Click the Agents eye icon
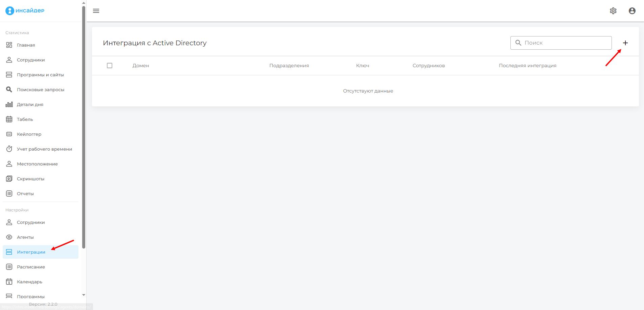The height and width of the screenshot is (310, 644). click(9, 237)
